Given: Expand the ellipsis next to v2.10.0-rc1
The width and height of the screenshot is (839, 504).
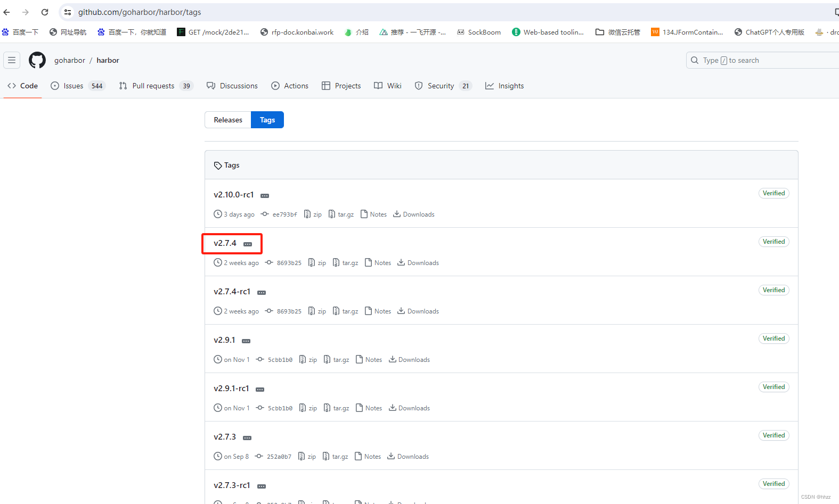Looking at the screenshot, I should 265,196.
